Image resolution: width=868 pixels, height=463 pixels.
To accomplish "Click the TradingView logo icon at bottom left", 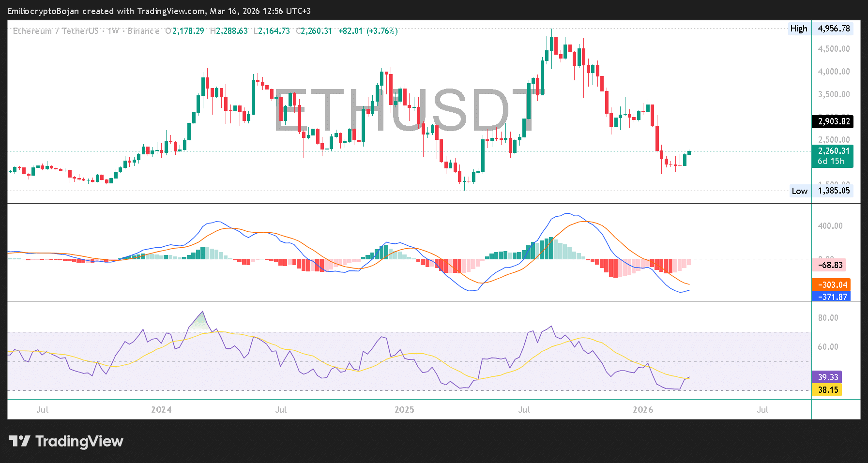I will click(19, 441).
